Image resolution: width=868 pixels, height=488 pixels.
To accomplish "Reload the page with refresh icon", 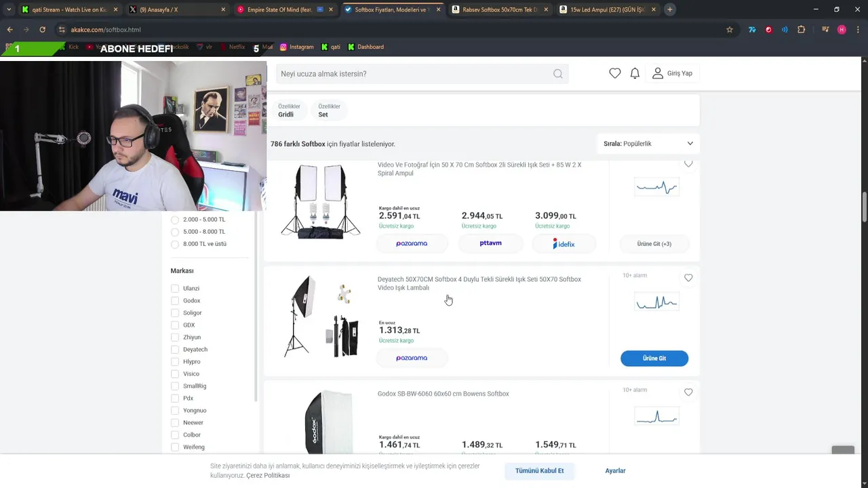I will [x=42, y=30].
